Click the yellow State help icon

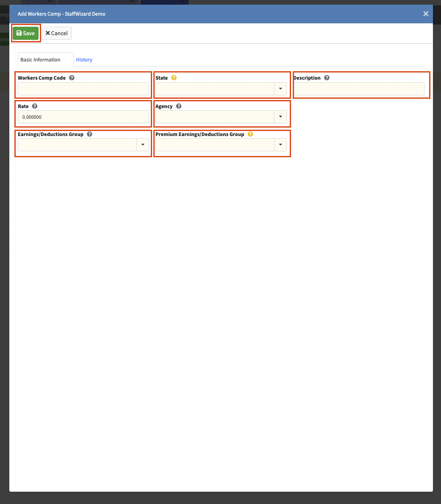tap(174, 78)
